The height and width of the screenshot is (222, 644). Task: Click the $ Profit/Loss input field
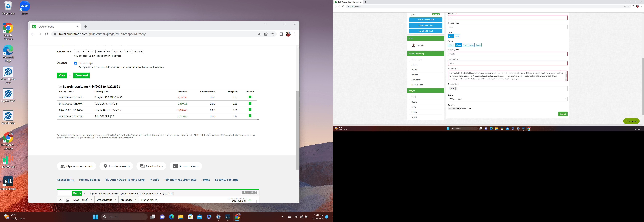point(507,54)
